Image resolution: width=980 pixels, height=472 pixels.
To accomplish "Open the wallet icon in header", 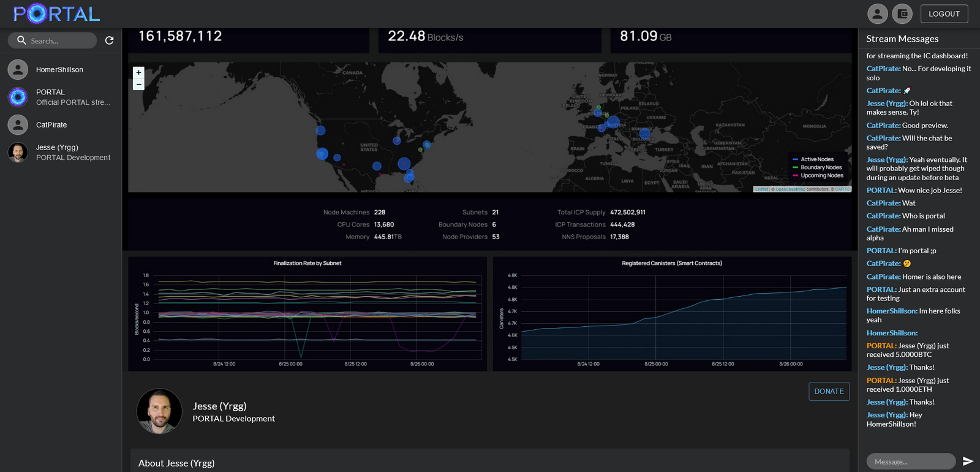I will click(902, 13).
